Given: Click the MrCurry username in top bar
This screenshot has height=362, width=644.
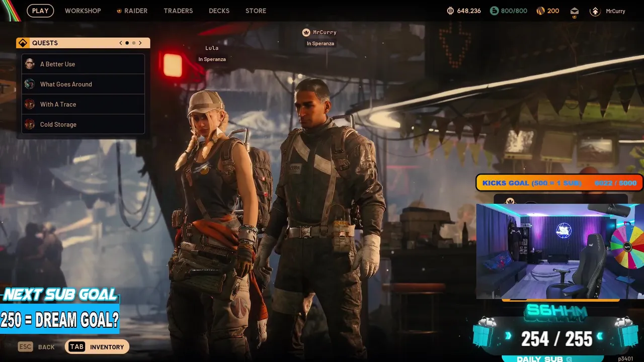Looking at the screenshot, I should click(615, 11).
